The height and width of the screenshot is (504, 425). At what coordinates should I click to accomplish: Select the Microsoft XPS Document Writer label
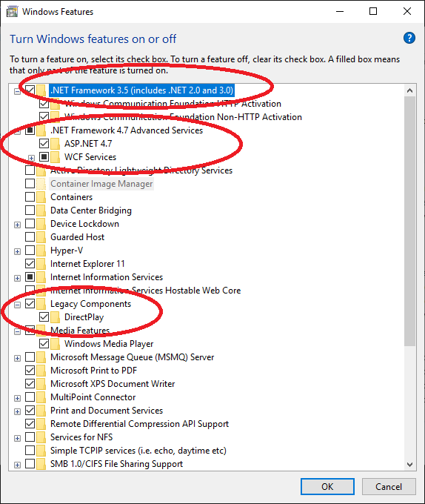click(113, 384)
